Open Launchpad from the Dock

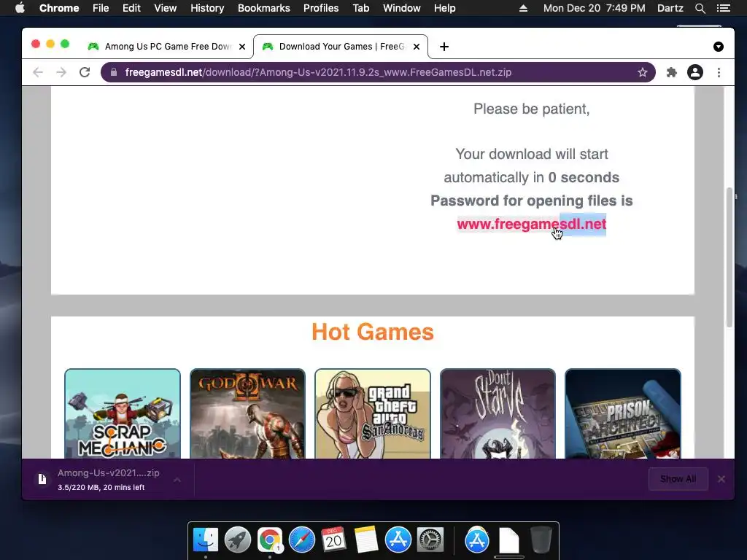click(238, 540)
